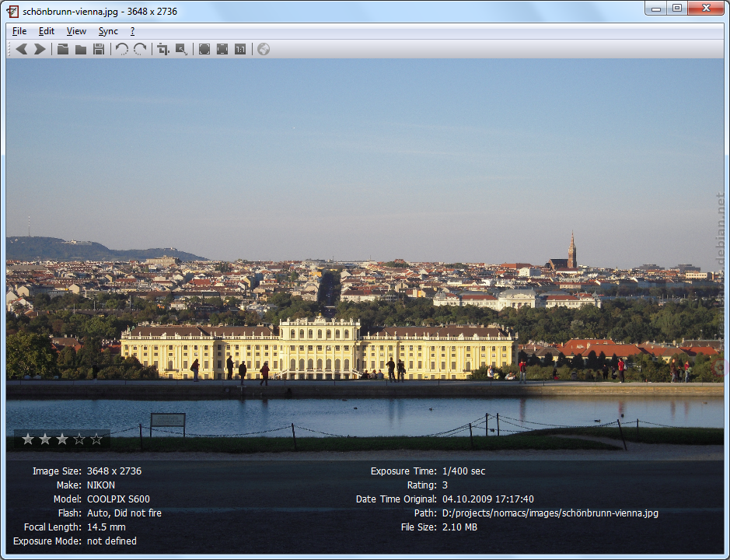Click the Model: label
Screen dimensions: 730x560
coord(68,499)
